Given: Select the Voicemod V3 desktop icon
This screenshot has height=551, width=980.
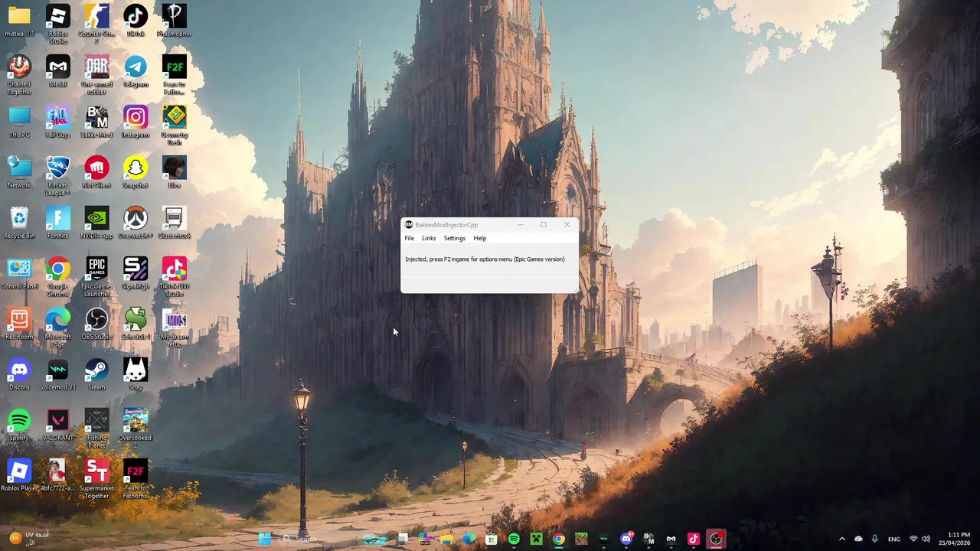Looking at the screenshot, I should (x=58, y=374).
